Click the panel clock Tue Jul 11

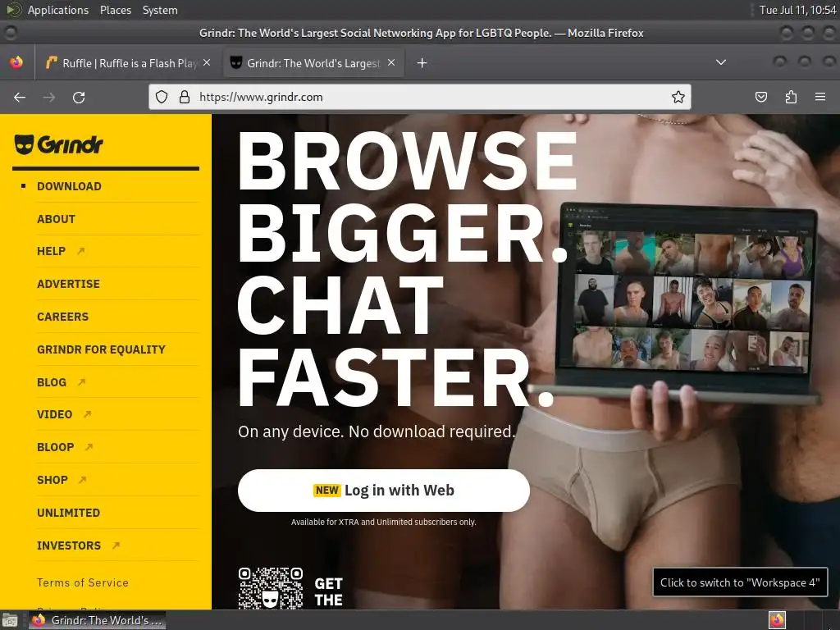[x=797, y=10]
